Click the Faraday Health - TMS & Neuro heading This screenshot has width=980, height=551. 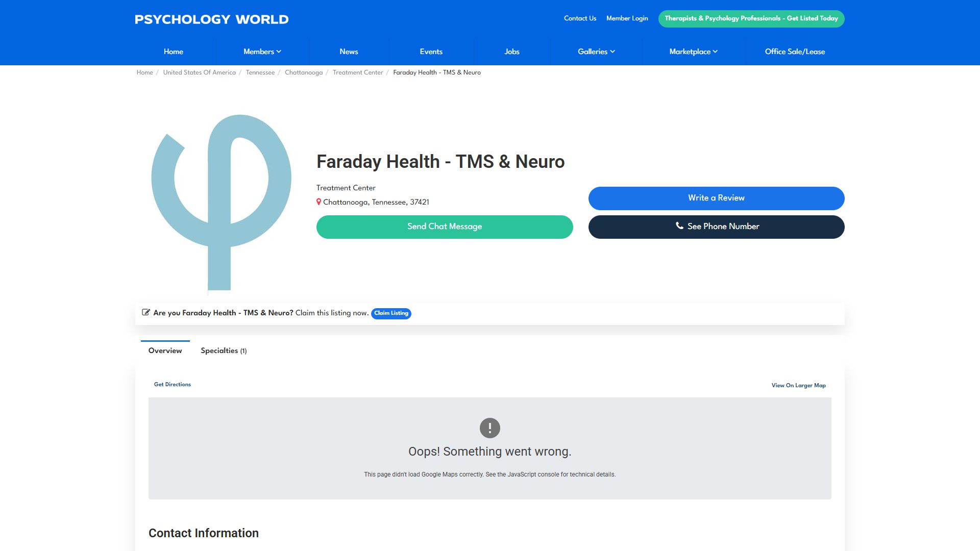[x=440, y=162]
